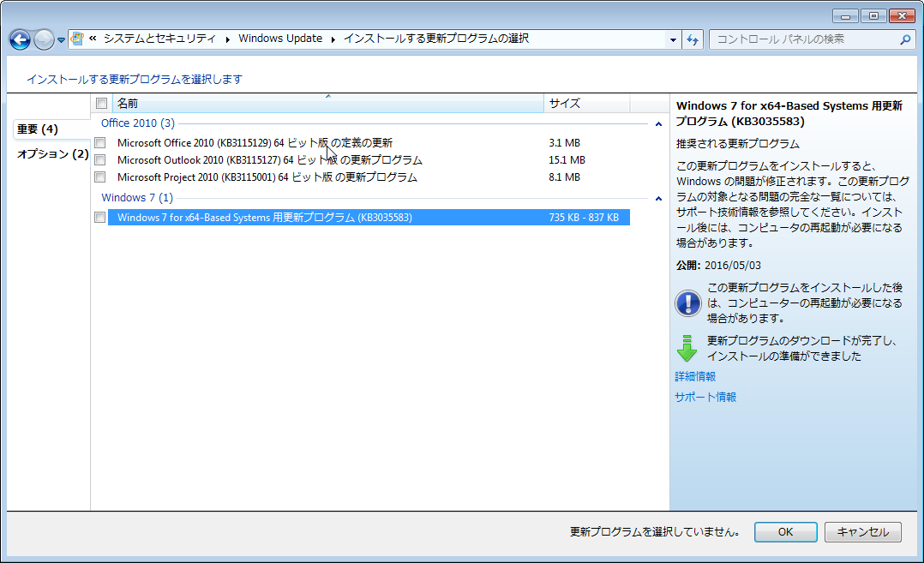Expand the address bar previous locations dropdown
Image resolution: width=924 pixels, height=563 pixels.
[673, 39]
